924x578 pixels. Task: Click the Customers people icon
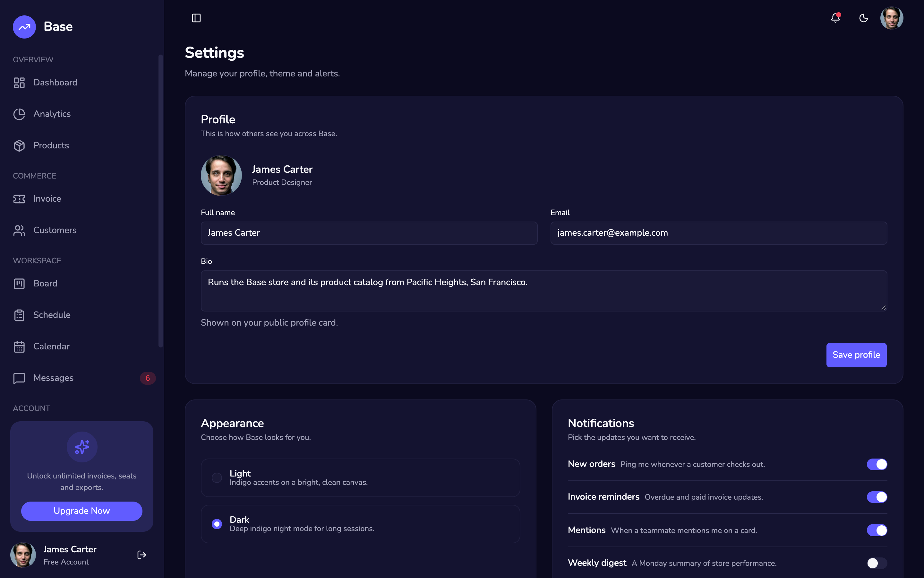[19, 230]
